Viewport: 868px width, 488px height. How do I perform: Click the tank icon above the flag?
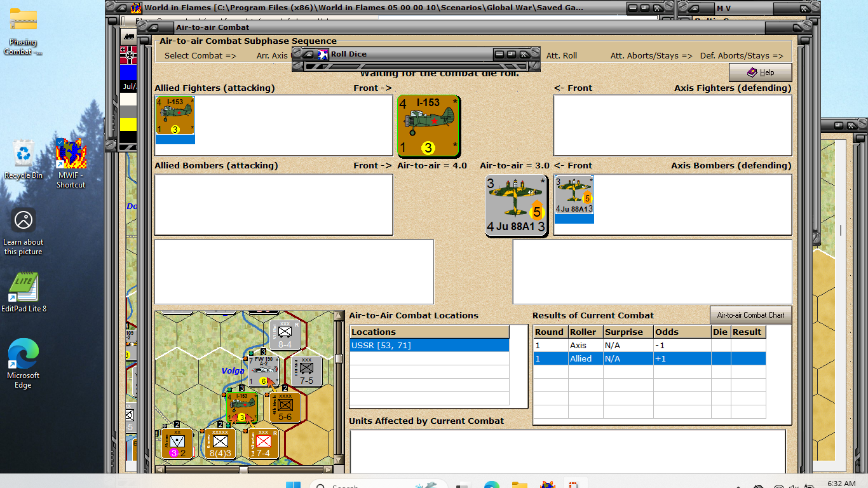(x=128, y=36)
